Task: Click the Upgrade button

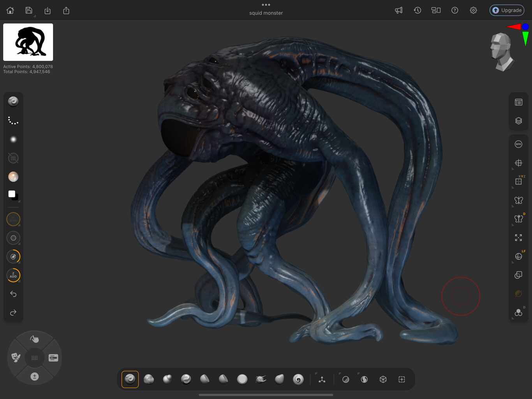Action: pyautogui.click(x=507, y=10)
